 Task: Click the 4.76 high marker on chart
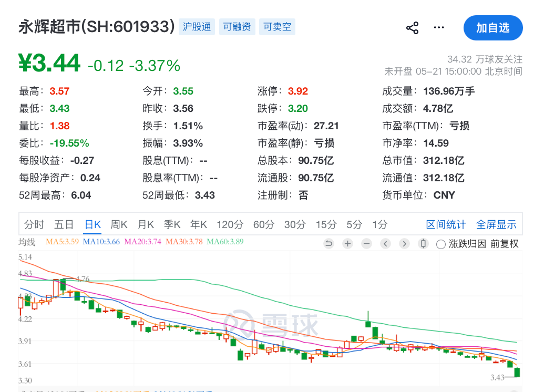pyautogui.click(x=83, y=279)
